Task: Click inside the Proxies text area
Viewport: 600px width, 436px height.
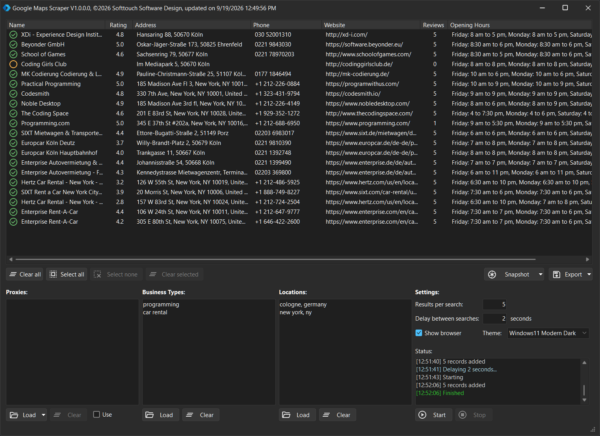Action: (x=72, y=352)
